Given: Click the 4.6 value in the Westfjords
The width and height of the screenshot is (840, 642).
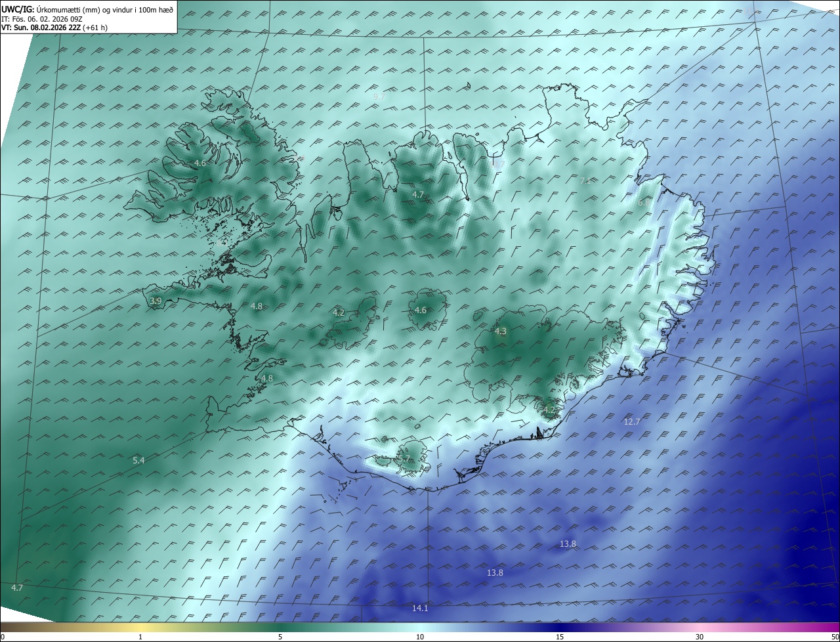Looking at the screenshot, I should pos(200,163).
